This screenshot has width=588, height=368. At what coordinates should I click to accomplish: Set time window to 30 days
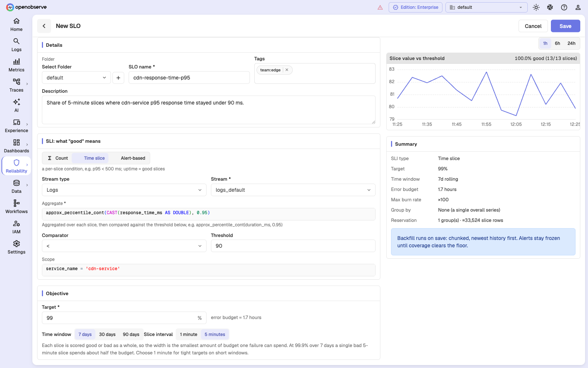pyautogui.click(x=107, y=335)
